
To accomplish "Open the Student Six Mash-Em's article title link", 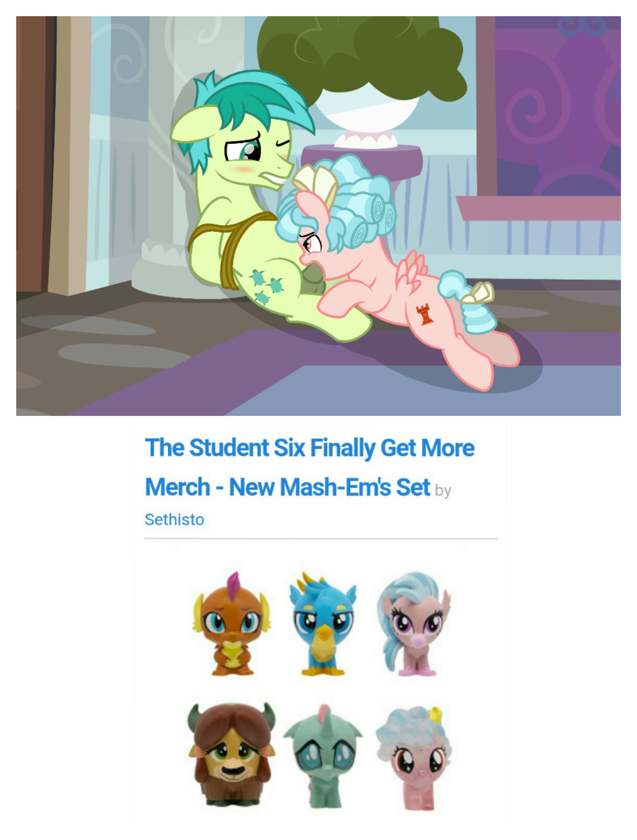I will pyautogui.click(x=309, y=467).
